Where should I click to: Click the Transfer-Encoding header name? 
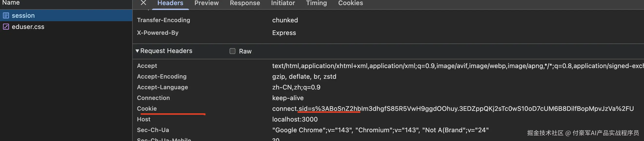(x=163, y=20)
